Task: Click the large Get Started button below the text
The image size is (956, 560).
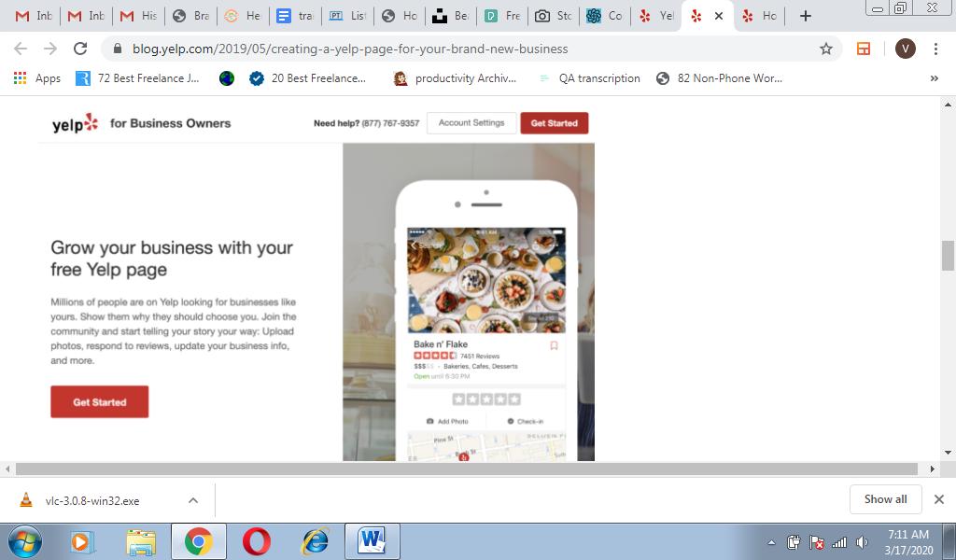Action: point(99,401)
